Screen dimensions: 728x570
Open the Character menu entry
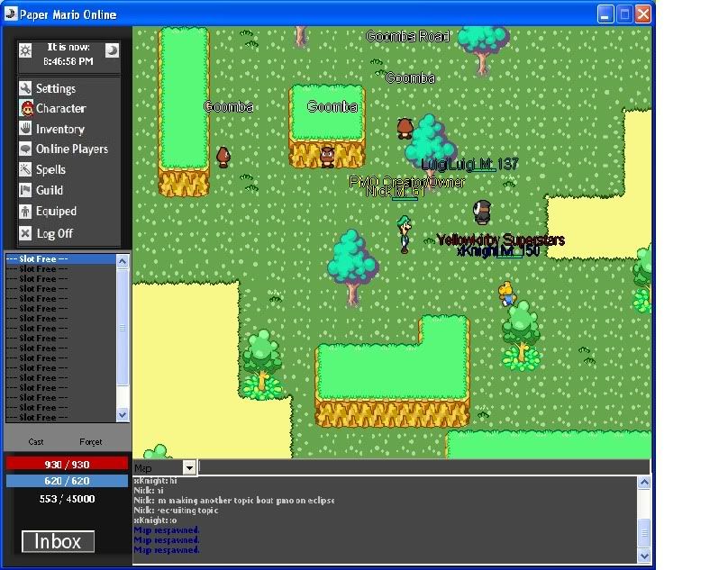tap(61, 109)
